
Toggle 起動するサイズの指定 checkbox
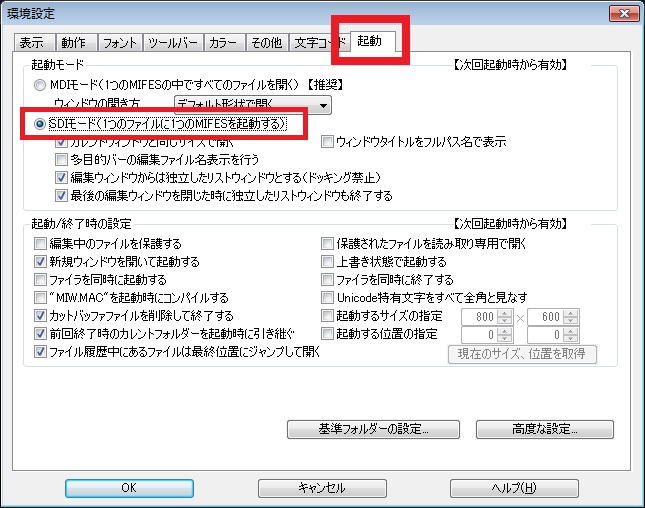pos(328,316)
